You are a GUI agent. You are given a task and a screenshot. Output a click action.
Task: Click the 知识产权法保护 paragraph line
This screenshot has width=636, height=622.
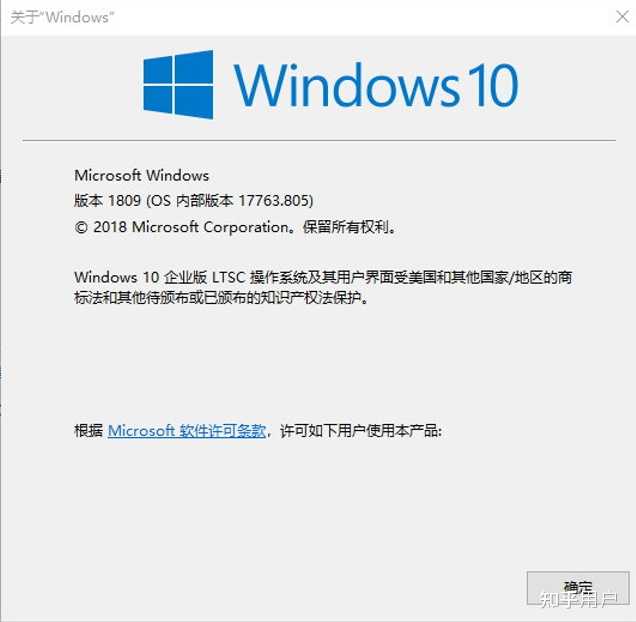point(222,298)
